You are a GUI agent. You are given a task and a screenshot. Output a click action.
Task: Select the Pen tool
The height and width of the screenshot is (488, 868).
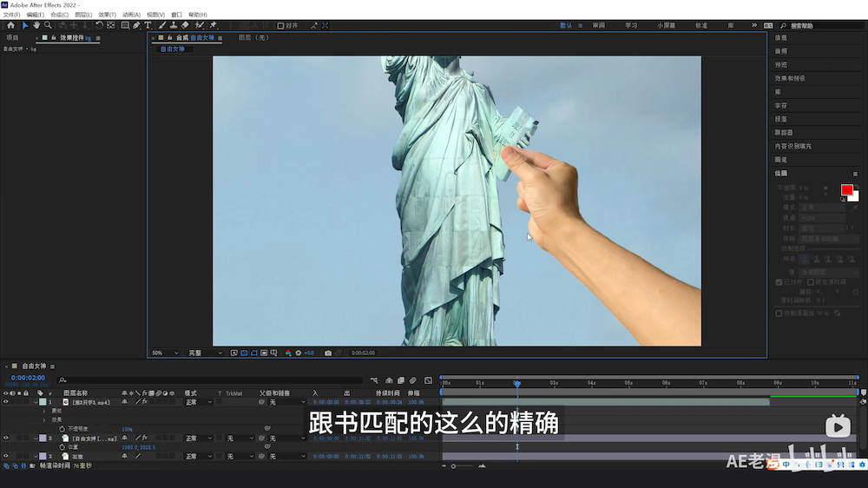pyautogui.click(x=137, y=25)
